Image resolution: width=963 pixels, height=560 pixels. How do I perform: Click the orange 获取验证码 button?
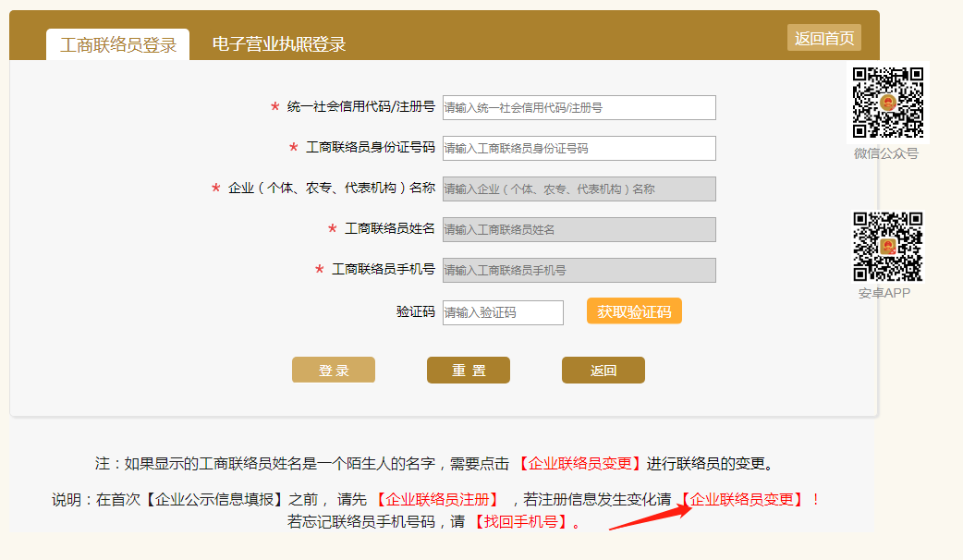point(634,311)
